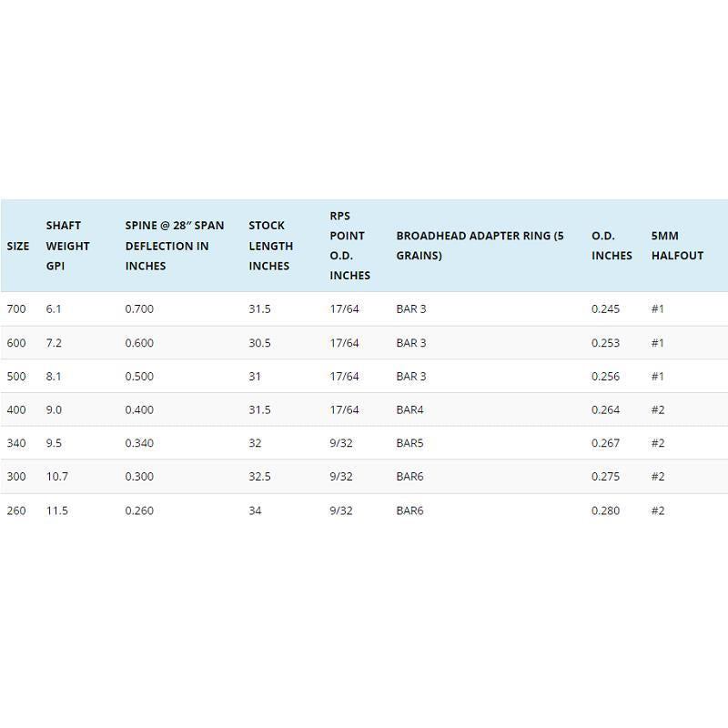The image size is (728, 728).
Task: Select the 0.280 O.D. inches value
Action: click(x=605, y=511)
